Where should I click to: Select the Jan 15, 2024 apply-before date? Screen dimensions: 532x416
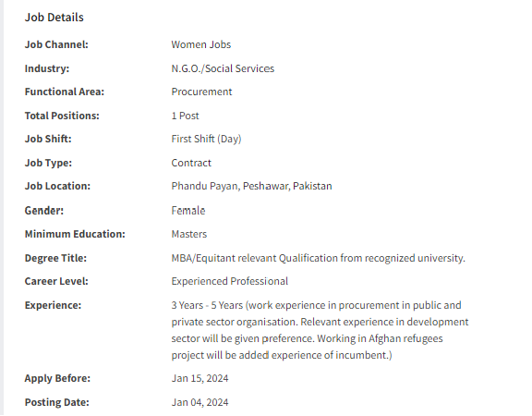pos(199,378)
